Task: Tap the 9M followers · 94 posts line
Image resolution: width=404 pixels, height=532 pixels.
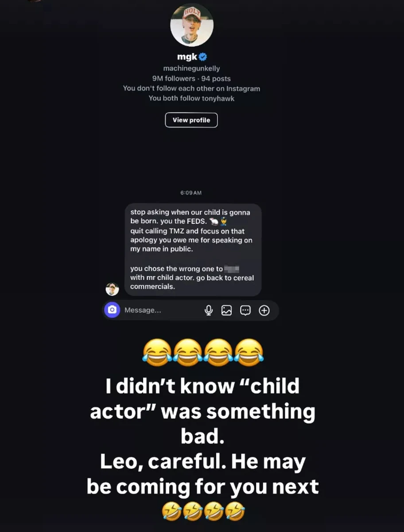Action: [191, 78]
